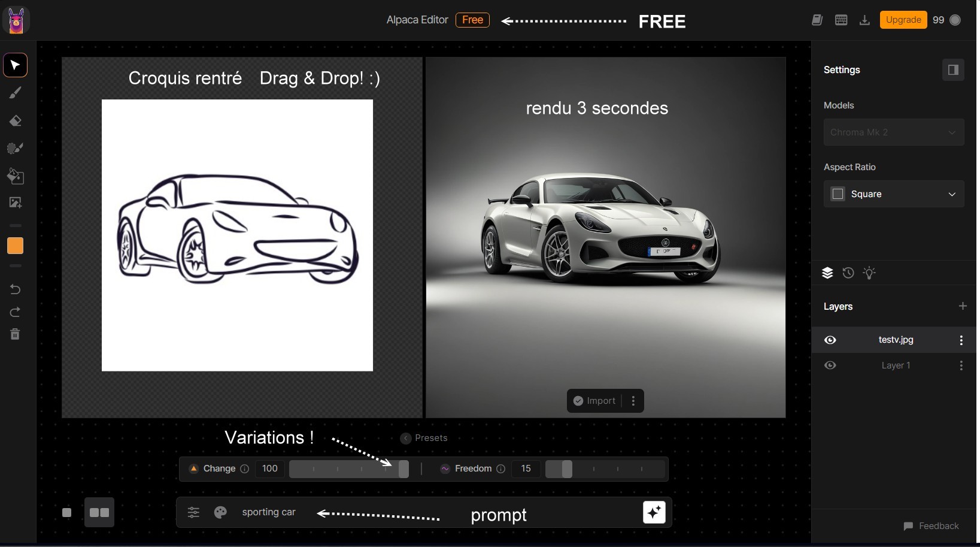Image resolution: width=980 pixels, height=547 pixels.
Task: Open the lightbulb ideas tab
Action: point(869,273)
